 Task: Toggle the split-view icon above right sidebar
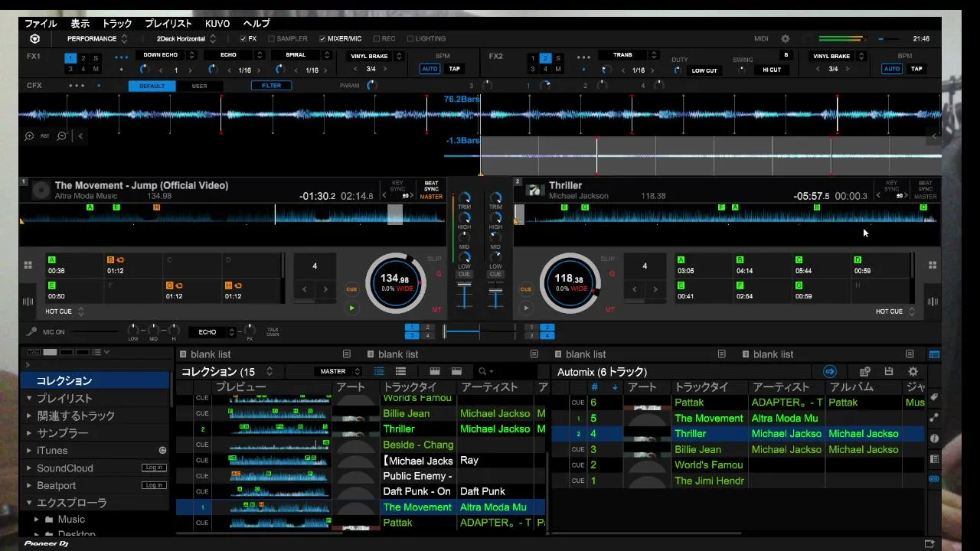pyautogui.click(x=934, y=354)
